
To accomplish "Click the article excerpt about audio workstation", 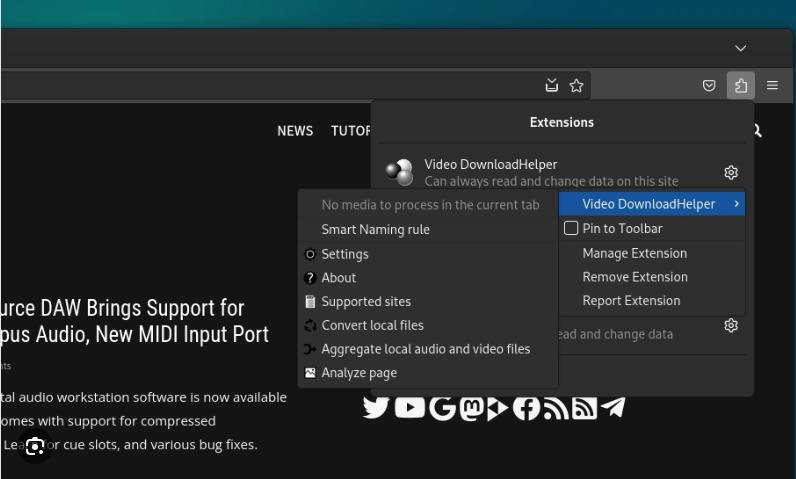I will coord(144,421).
